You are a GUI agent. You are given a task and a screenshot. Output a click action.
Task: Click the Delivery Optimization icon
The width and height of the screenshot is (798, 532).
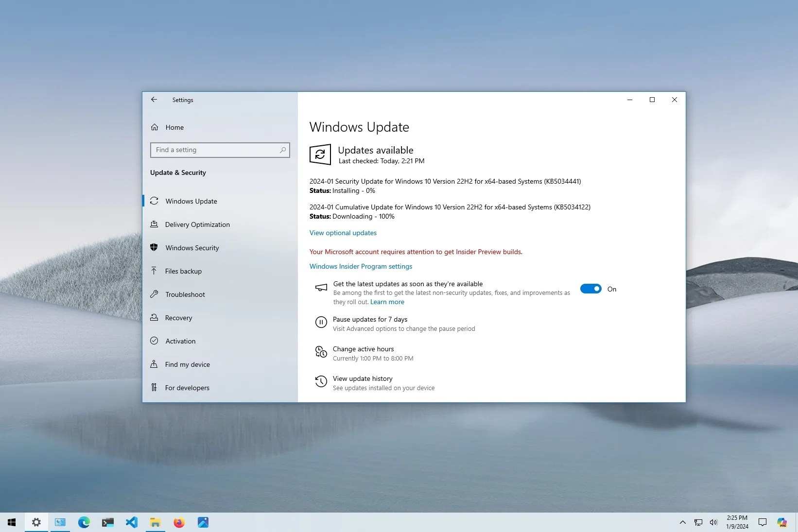coord(154,224)
